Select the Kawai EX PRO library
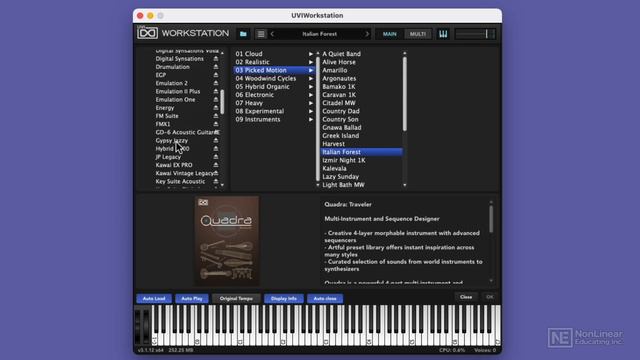Image resolution: width=640 pixels, height=360 pixels. click(x=174, y=165)
